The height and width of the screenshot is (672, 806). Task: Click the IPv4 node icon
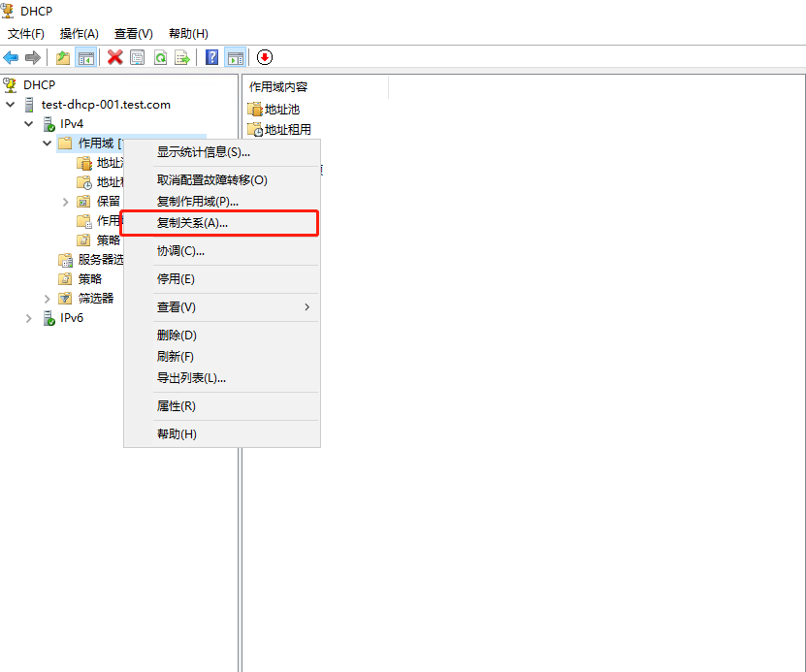pos(48,124)
